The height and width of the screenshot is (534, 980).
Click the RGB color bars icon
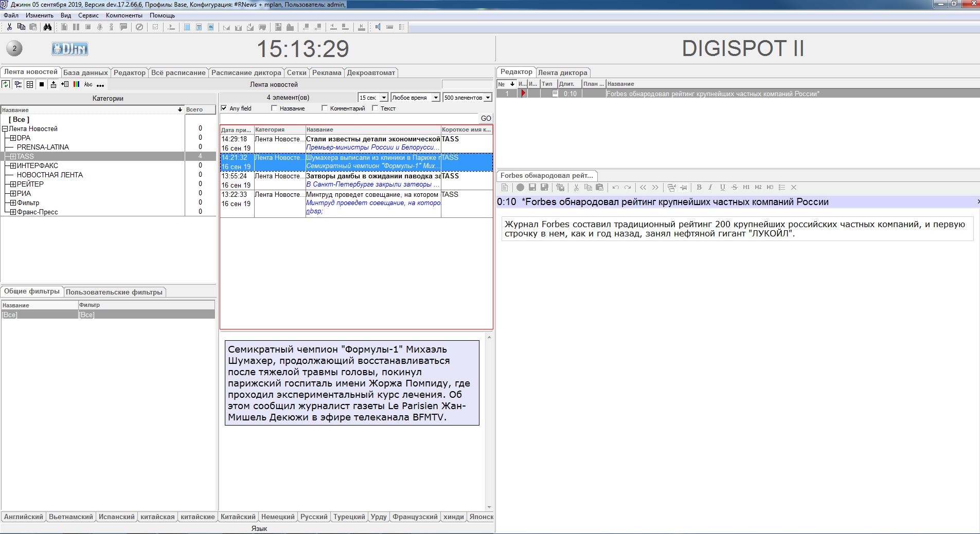click(x=77, y=84)
